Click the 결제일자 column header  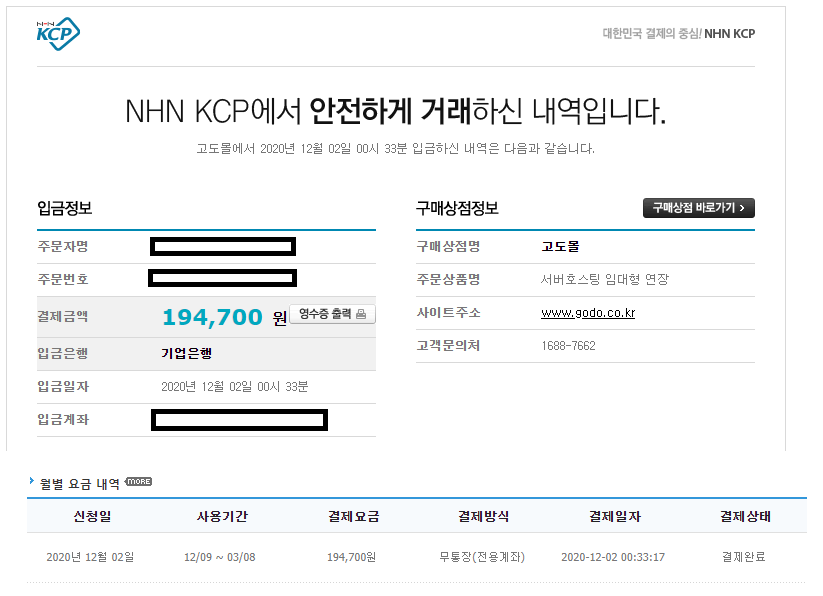pos(615,516)
